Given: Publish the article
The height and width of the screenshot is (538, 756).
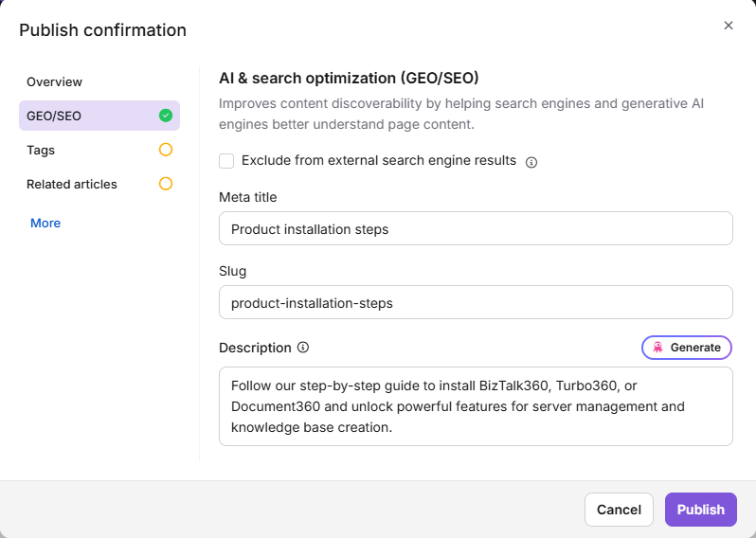Looking at the screenshot, I should 700,510.
